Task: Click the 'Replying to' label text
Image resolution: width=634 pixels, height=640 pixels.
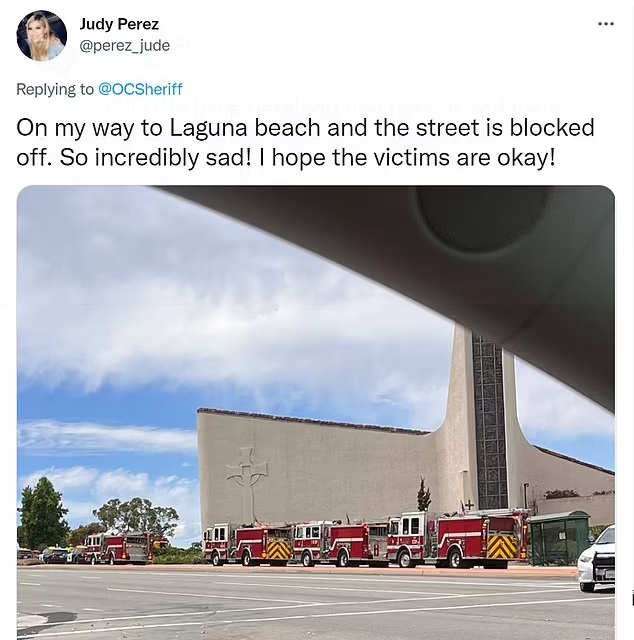Action: [x=55, y=89]
